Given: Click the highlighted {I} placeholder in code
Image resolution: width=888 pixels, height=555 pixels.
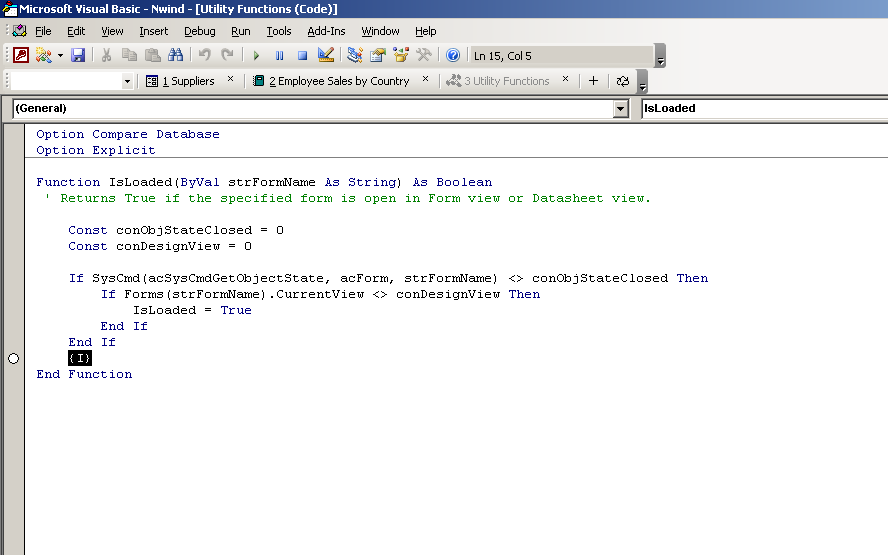Looking at the screenshot, I should pyautogui.click(x=80, y=358).
